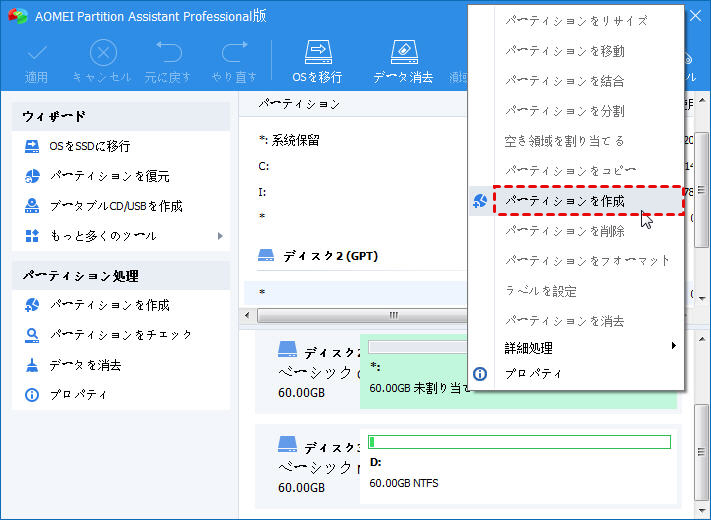Viewport: 711px width, 520px height.
Task: Click the Cancel (キャンセル) toolbar icon
Action: [x=103, y=53]
